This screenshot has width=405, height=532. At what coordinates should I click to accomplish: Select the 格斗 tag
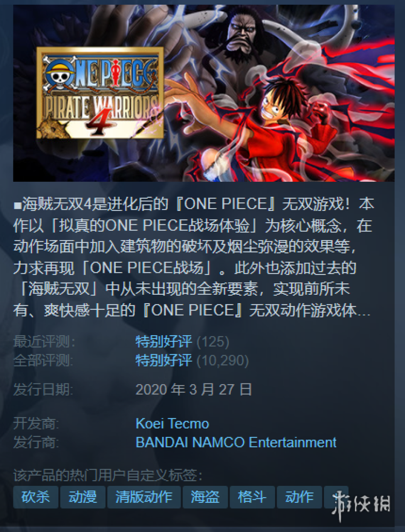click(x=252, y=497)
